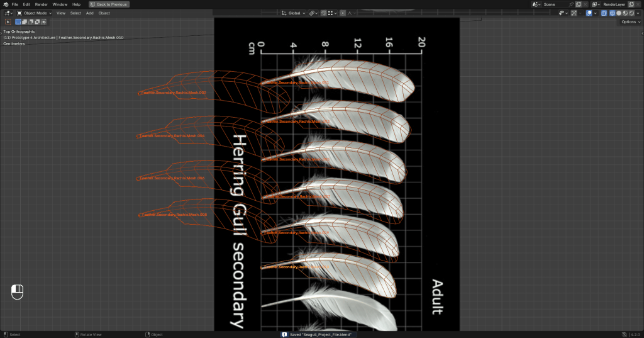This screenshot has width=644, height=338.
Task: Open the Add menu in viewport header
Action: (90, 13)
